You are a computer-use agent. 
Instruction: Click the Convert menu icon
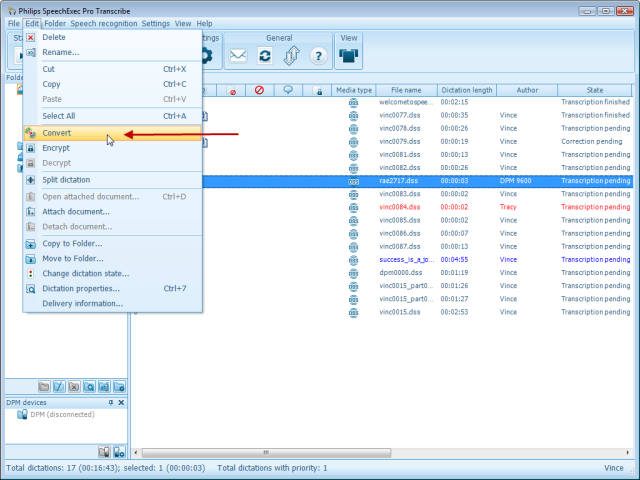pos(31,133)
